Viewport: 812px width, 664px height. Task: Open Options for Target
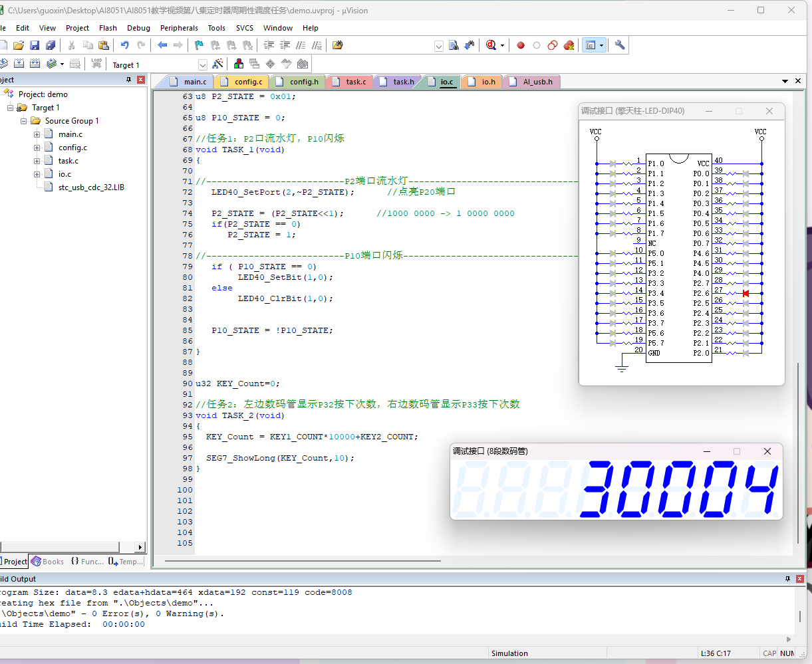coord(217,64)
